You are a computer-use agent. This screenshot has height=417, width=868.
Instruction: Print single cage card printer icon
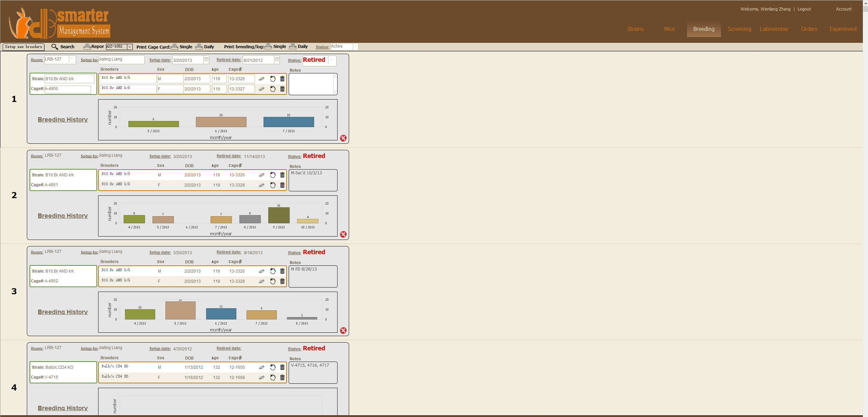(x=175, y=47)
